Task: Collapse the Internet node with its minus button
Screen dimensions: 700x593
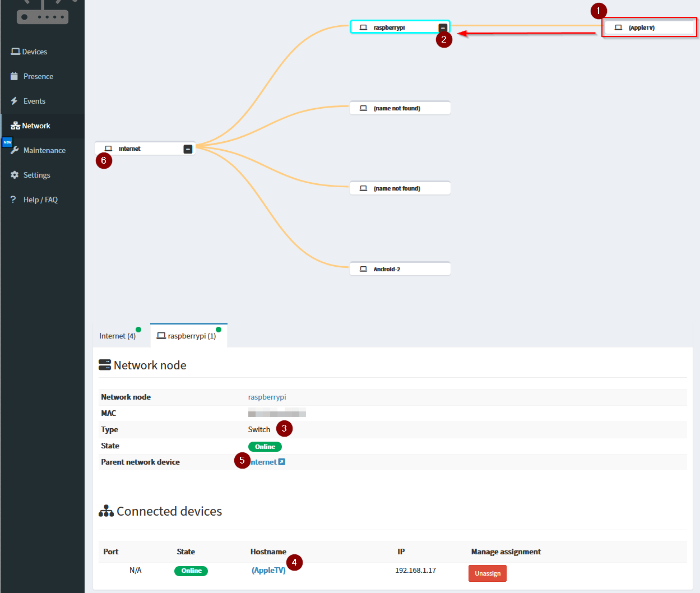Action: (x=187, y=149)
